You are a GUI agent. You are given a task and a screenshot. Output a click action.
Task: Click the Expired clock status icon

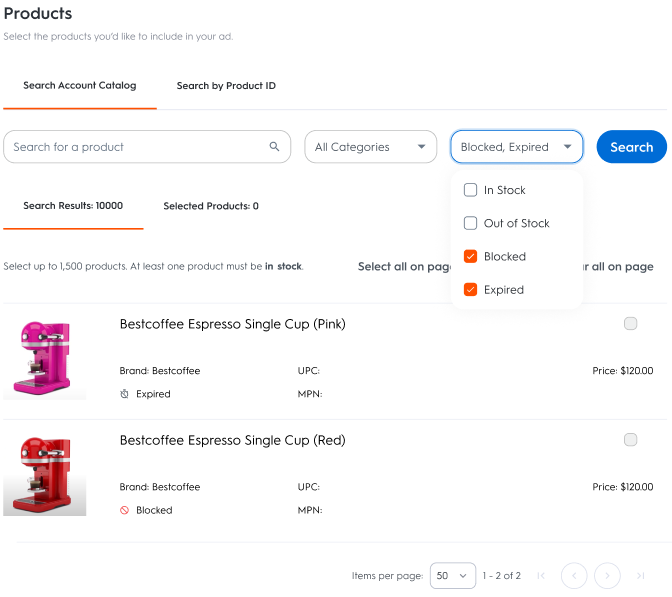(x=125, y=394)
